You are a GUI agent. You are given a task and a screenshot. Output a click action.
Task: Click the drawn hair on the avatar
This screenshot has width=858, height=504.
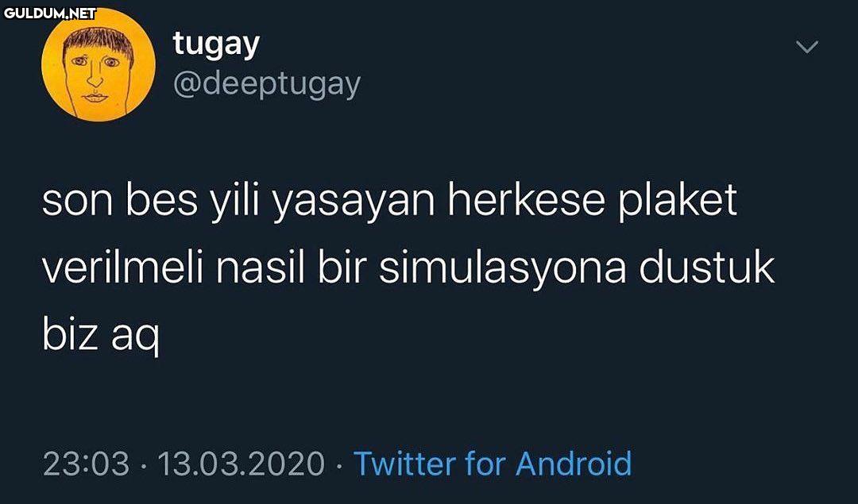click(x=99, y=41)
